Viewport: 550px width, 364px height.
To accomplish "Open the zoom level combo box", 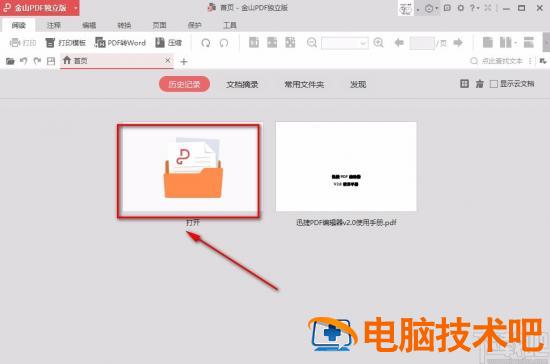I will tap(345, 43).
